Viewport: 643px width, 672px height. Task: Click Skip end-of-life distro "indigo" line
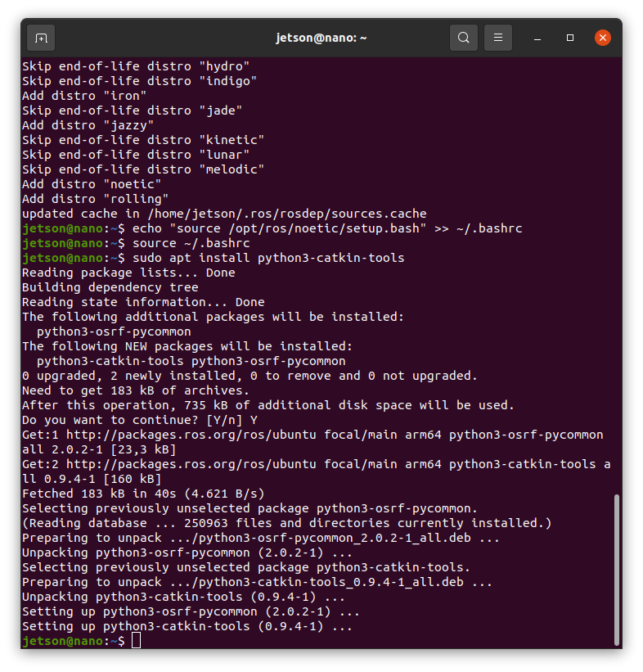tap(139, 81)
